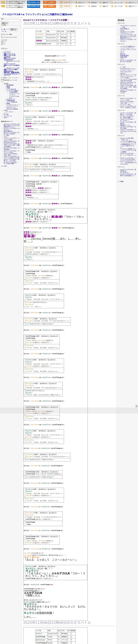The height and width of the screenshot is (644, 138).
Task: Open D2ndテストXその3801 〜正月ボケ野郎〜 link
Action: [x=128, y=128]
